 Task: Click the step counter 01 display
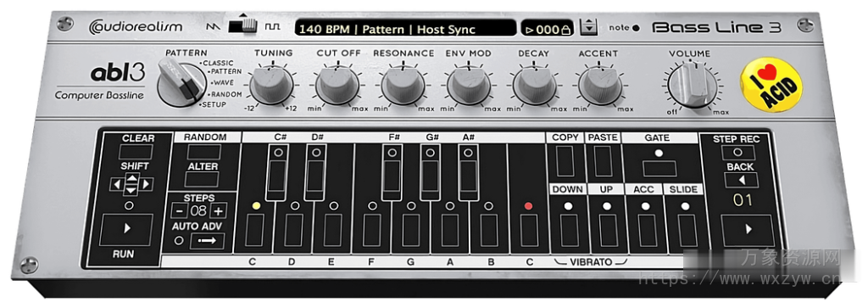click(743, 200)
